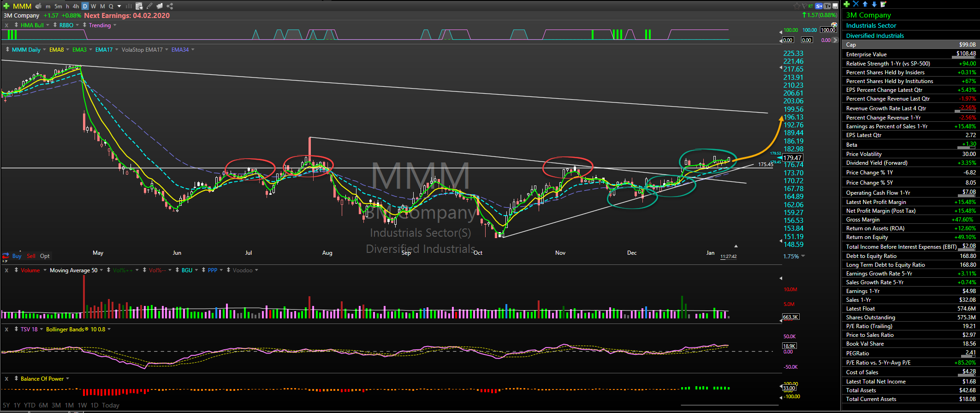Select the 6M time range
Screen dimensions: 980x413
[43, 405]
